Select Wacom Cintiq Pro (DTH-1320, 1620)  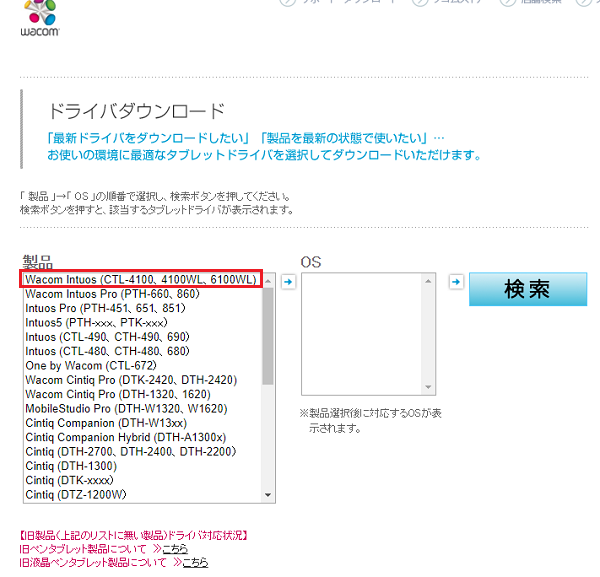pos(143,394)
